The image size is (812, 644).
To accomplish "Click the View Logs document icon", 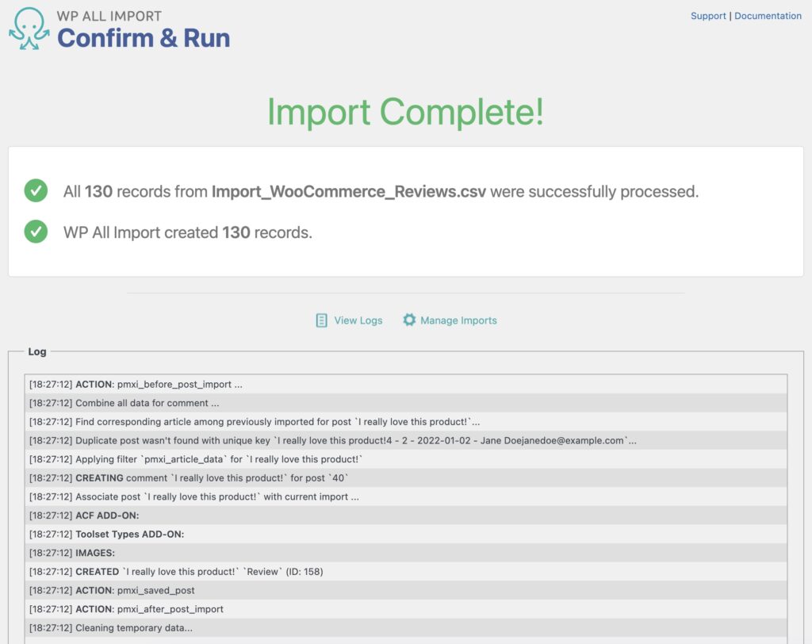I will [x=321, y=320].
